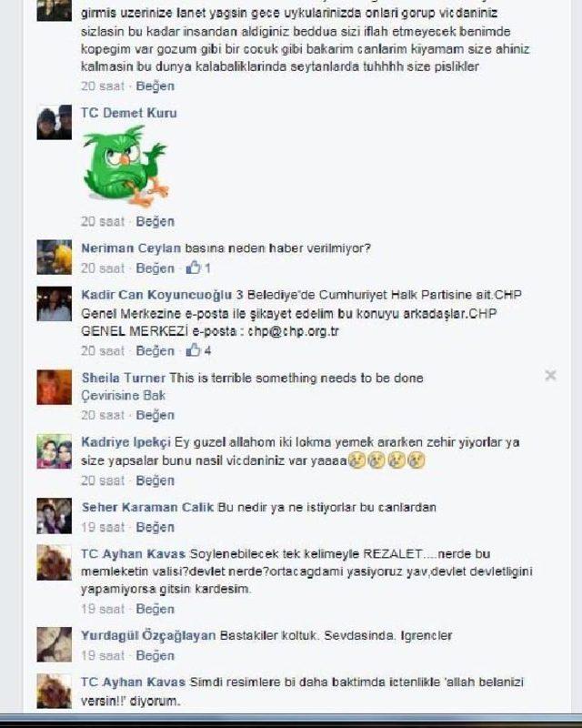Screen dimensions: 582x728
Task: Like TC Demet Kuru's sticker comment
Action: pyautogui.click(x=155, y=221)
